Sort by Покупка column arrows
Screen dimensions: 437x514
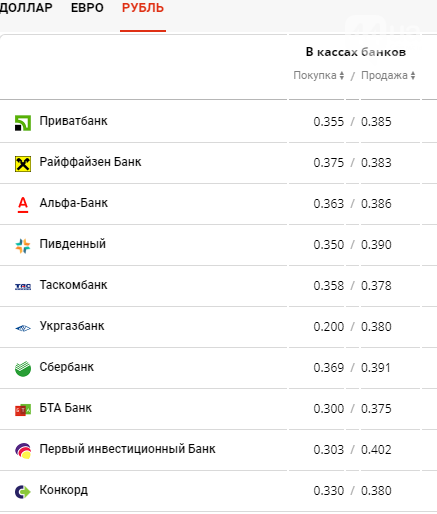pos(342,75)
